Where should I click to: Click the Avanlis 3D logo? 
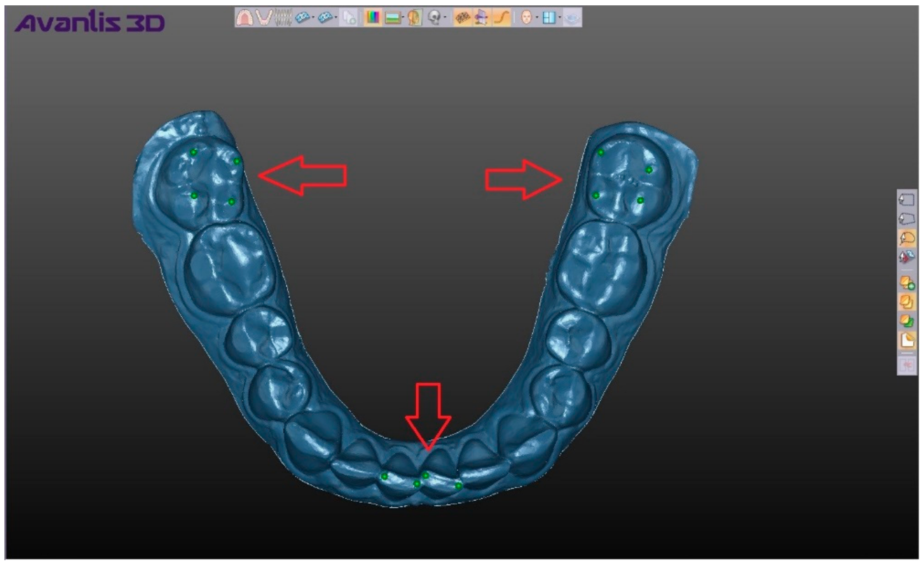89,22
